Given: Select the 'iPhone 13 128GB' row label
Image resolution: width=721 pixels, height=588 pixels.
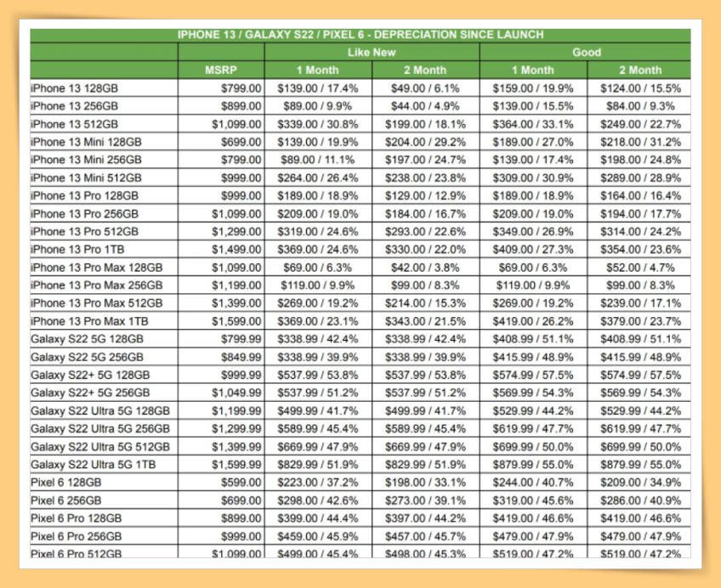Looking at the screenshot, I should (75, 88).
